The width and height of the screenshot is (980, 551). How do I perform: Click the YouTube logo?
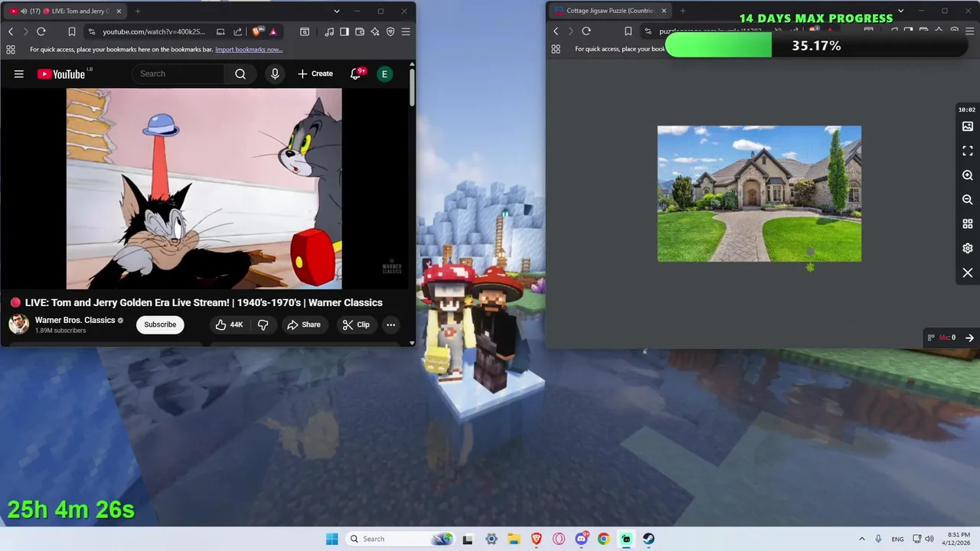pos(60,74)
